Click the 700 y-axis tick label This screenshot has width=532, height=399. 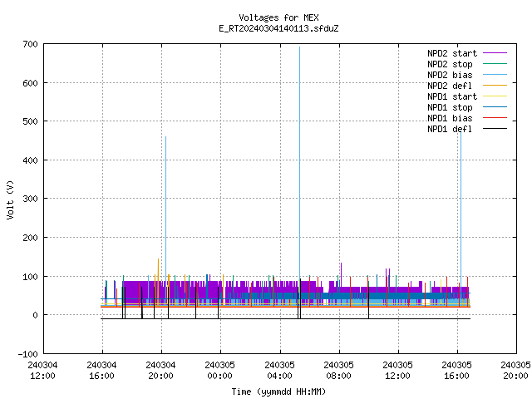[30, 44]
